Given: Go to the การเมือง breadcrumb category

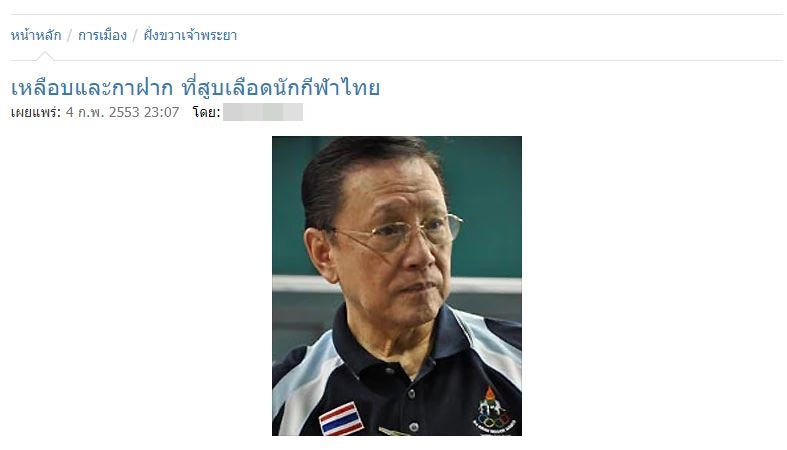Looking at the screenshot, I should [x=102, y=35].
